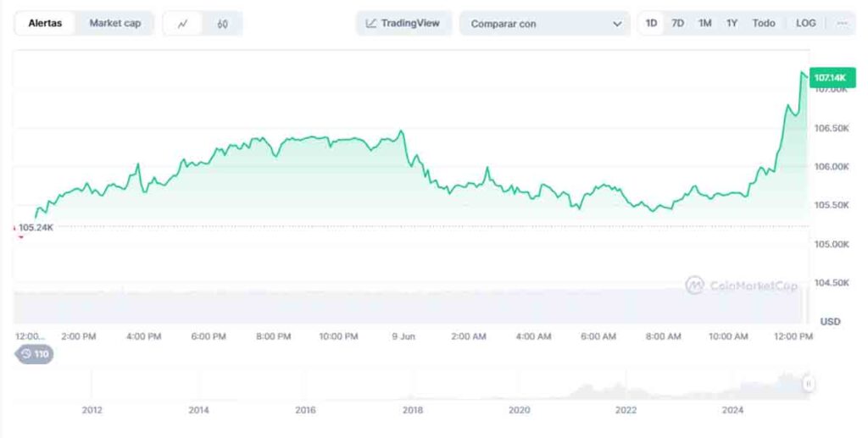This screenshot has width=868, height=438.
Task: Expand the Comparar con chevron arrow
Action: pos(617,24)
